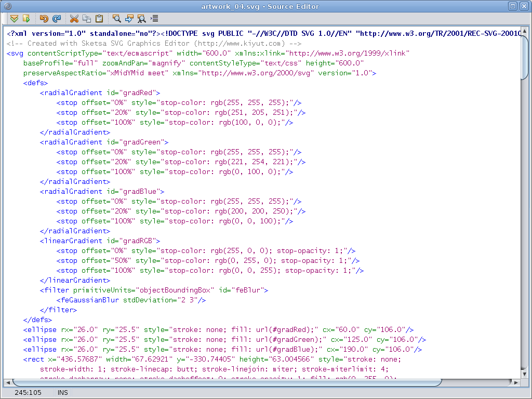Click the indent/format lines icon

coord(154,19)
